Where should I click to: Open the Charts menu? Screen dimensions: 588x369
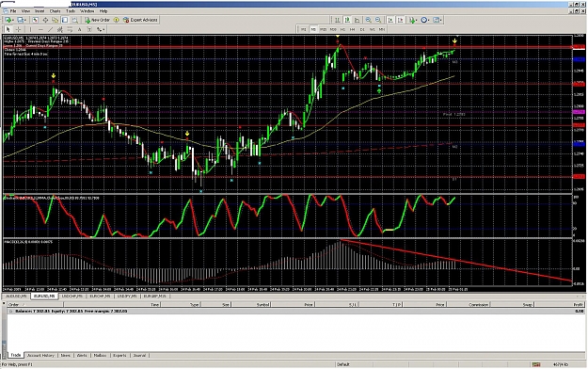(56, 11)
